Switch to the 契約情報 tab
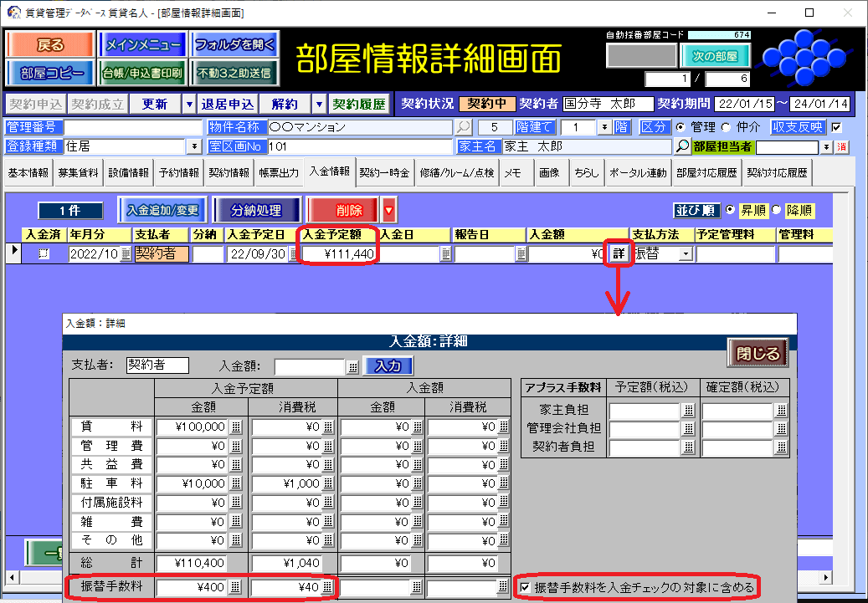 click(x=229, y=173)
